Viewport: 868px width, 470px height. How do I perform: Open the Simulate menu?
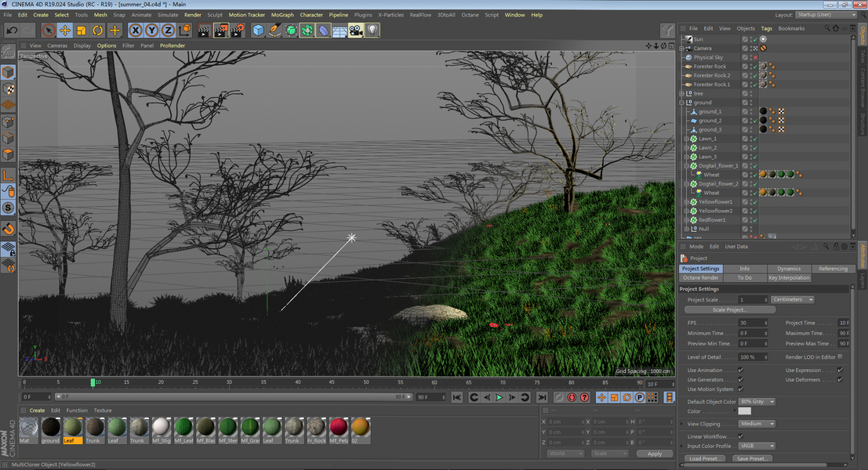(168, 15)
